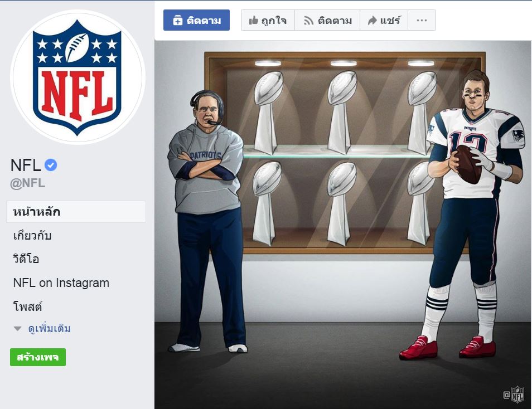
Task: Click the blue verified badge next to NFL
Action: click(51, 165)
